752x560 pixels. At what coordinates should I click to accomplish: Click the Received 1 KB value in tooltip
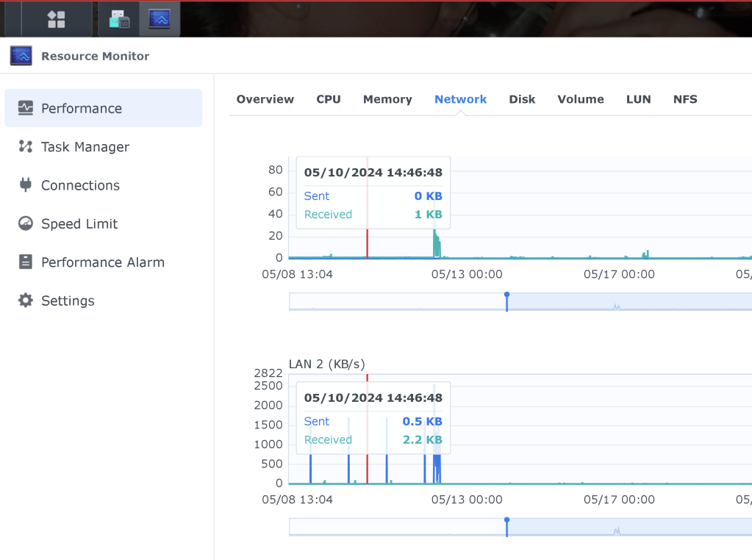[429, 215]
